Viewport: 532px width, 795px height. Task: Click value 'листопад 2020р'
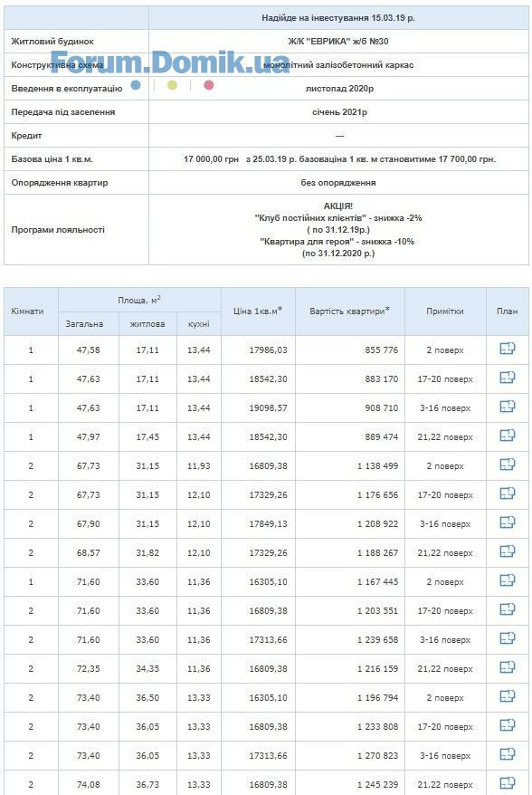(339, 88)
